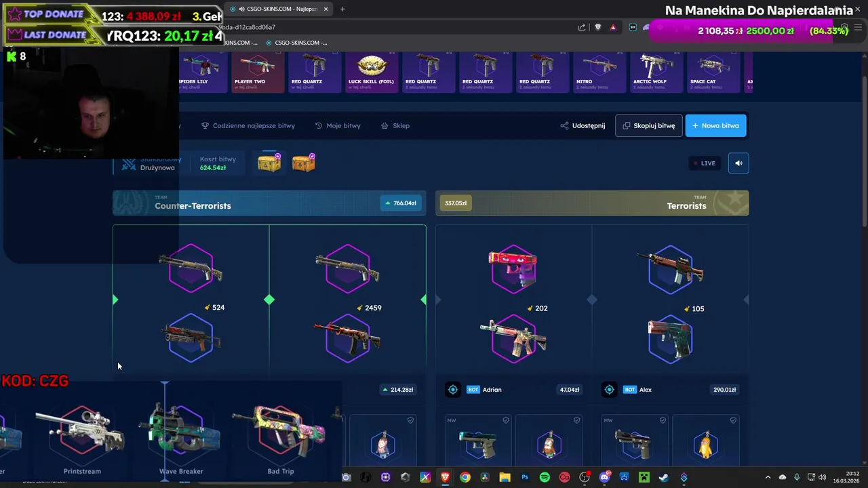The width and height of the screenshot is (868, 488).
Task: Click volume icon in system tray
Action: (823, 477)
